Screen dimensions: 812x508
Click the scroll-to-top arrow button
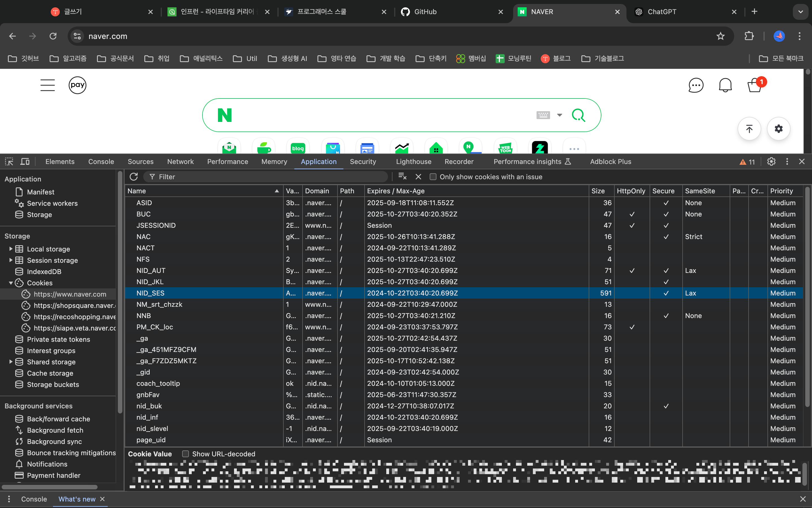[x=749, y=129]
